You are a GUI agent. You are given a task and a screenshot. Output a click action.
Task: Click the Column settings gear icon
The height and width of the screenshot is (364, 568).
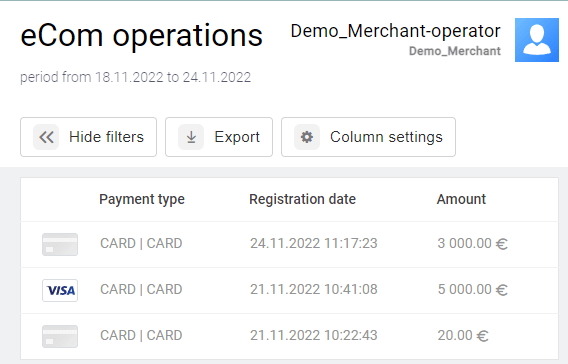click(x=307, y=137)
